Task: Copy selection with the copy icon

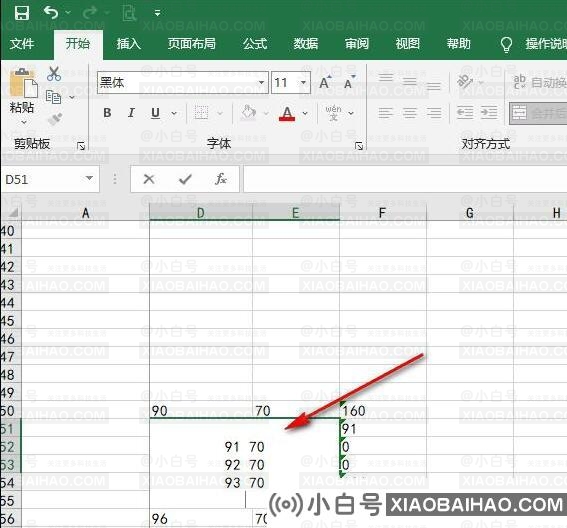Action: (54, 97)
